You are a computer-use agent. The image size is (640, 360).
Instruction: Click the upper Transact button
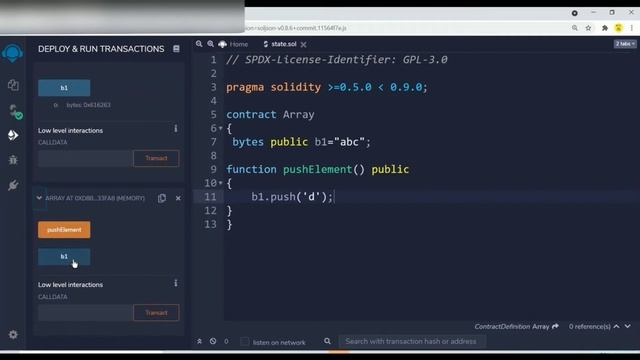tap(156, 158)
